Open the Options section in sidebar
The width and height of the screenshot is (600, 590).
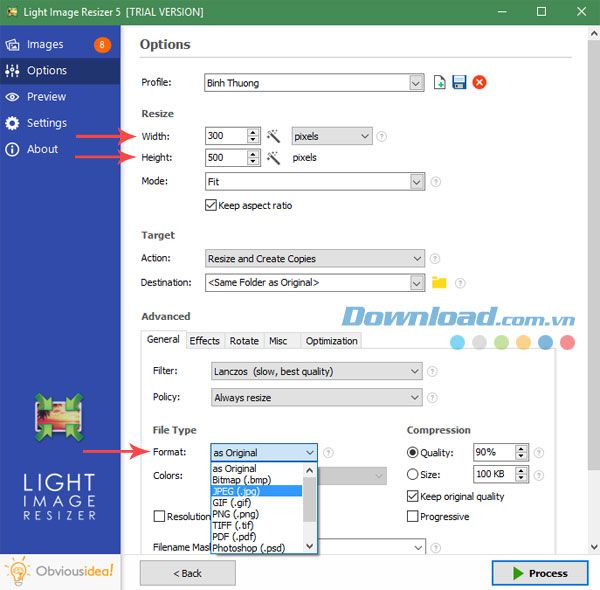point(60,71)
